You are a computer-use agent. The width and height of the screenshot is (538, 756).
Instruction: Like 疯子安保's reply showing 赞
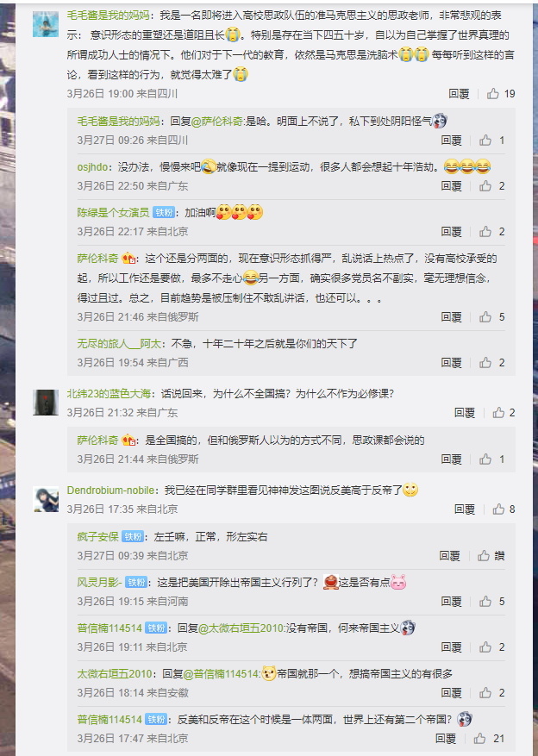(x=491, y=556)
